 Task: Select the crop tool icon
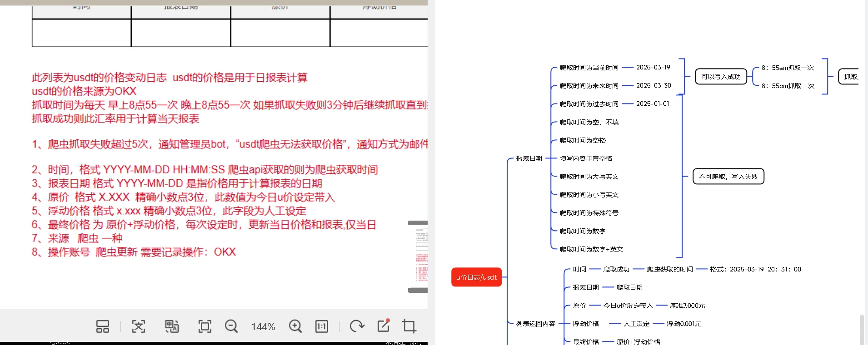(409, 326)
